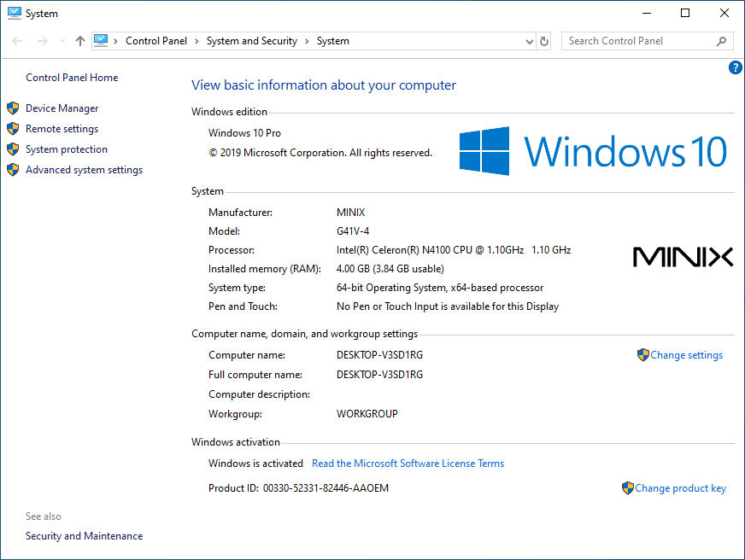The width and height of the screenshot is (745, 560).
Task: Open recent locations dropdown arrow
Action: tap(62, 41)
